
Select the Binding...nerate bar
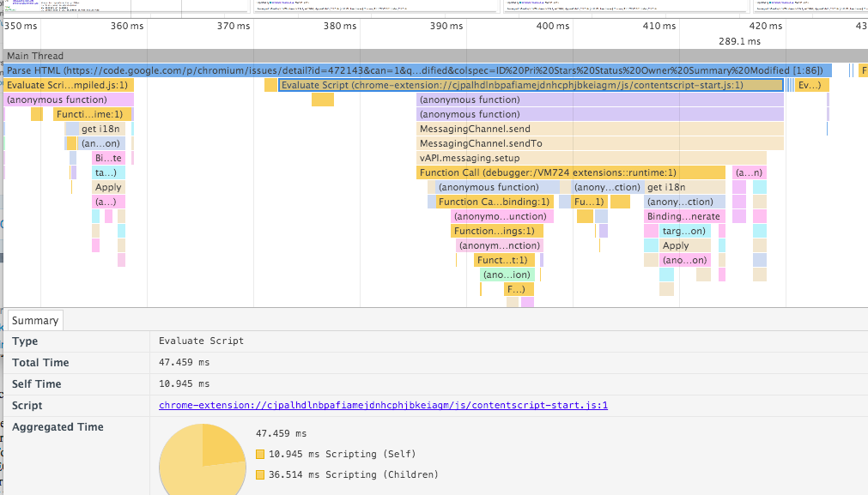click(x=685, y=216)
